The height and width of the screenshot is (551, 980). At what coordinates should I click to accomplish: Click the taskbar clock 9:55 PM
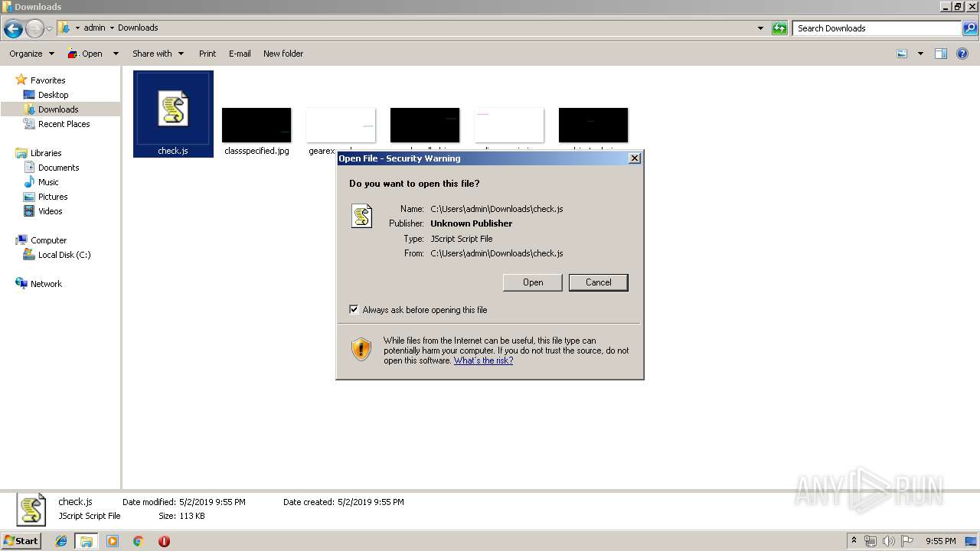pos(940,541)
